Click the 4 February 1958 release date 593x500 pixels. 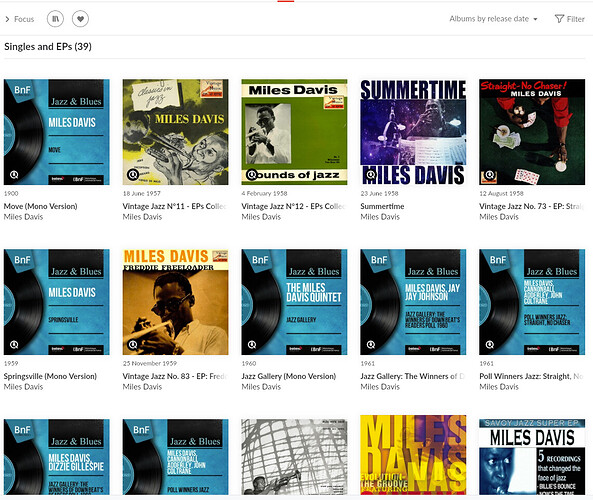pos(264,193)
